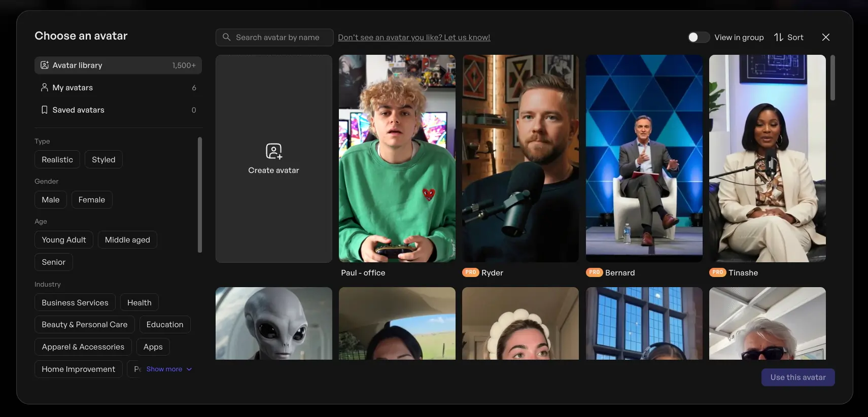The image size is (868, 417).
Task: Expand industries with Show more
Action: pyautogui.click(x=169, y=369)
